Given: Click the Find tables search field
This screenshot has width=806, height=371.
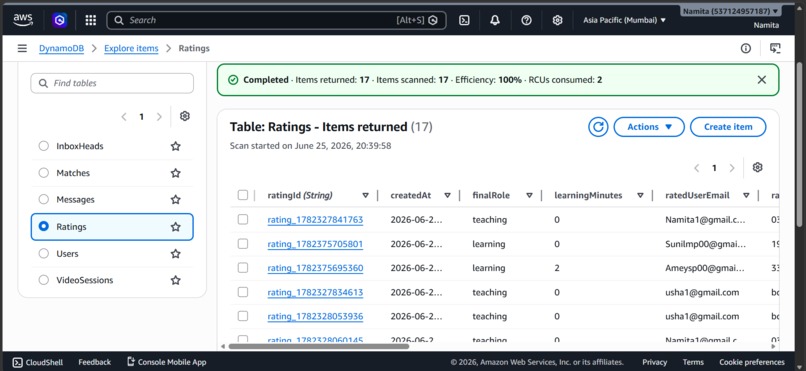Looking at the screenshot, I should (112, 83).
